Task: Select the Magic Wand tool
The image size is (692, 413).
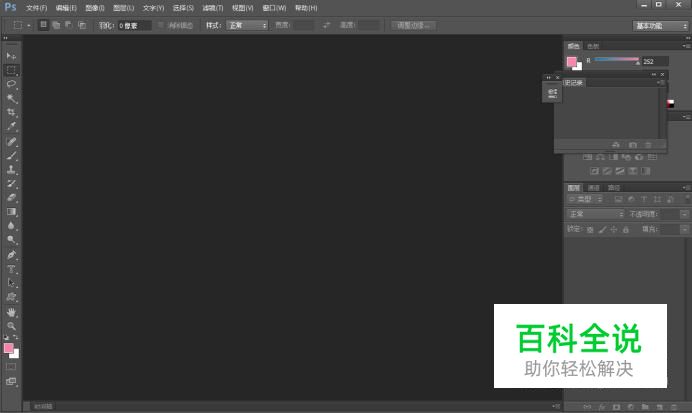Action: (x=11, y=98)
